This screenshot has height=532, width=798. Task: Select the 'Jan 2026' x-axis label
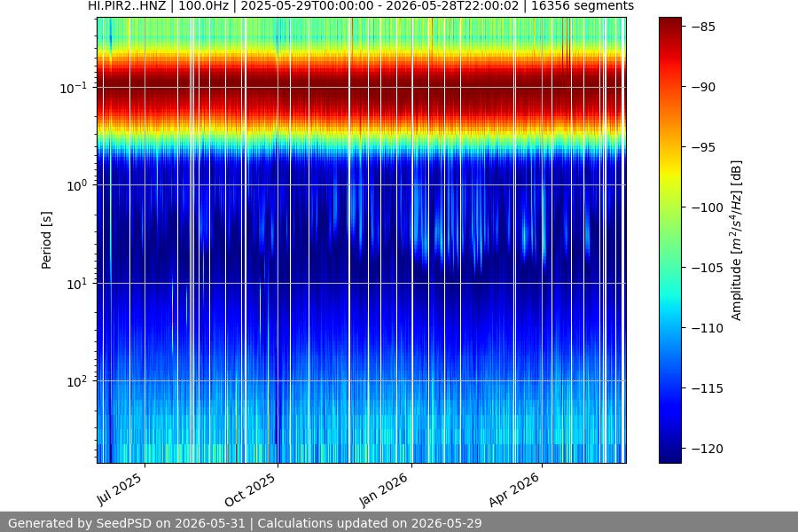[384, 489]
